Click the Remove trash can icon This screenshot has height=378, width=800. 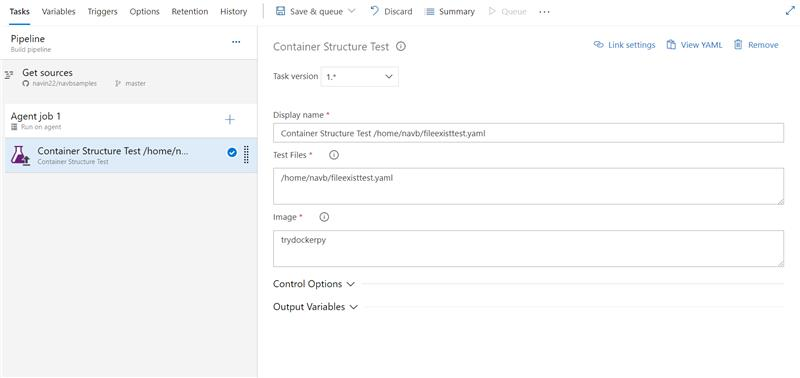[x=738, y=44]
